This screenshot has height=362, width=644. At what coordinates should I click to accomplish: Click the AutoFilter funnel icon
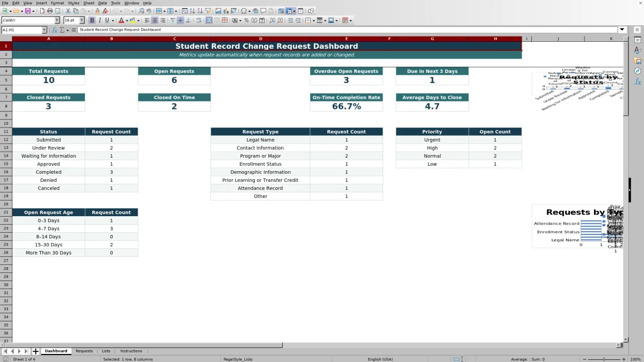[x=208, y=11]
